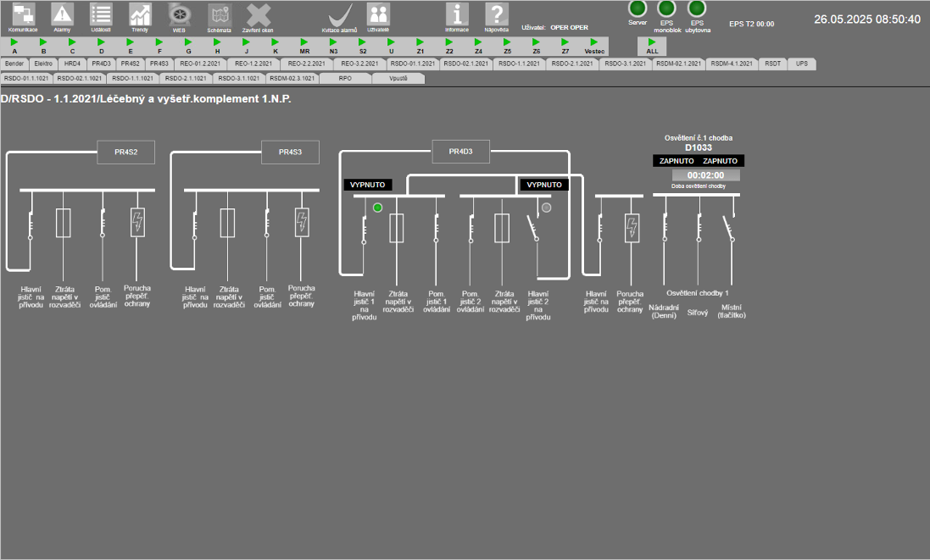Open the Alarmy warning icon

pos(62,14)
